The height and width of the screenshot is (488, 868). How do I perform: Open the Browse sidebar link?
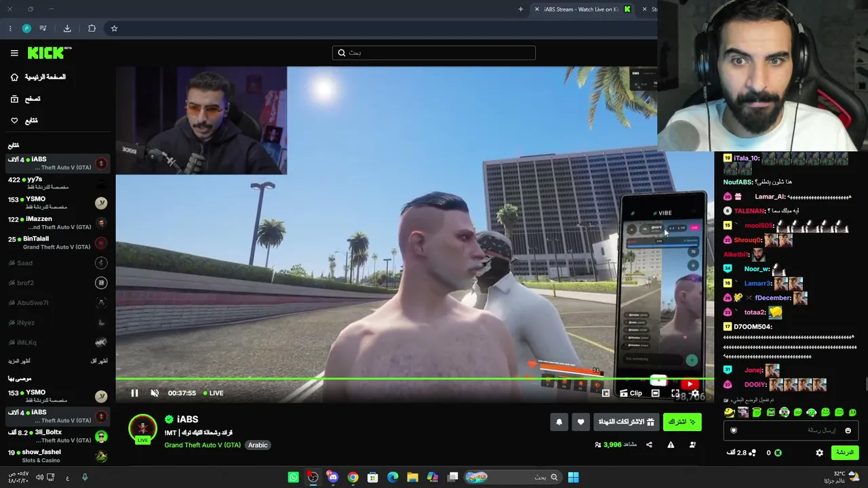coord(25,99)
